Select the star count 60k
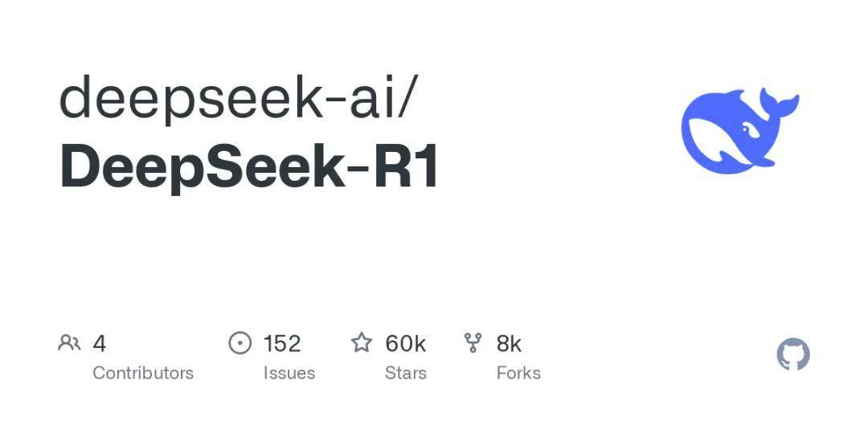 point(405,344)
